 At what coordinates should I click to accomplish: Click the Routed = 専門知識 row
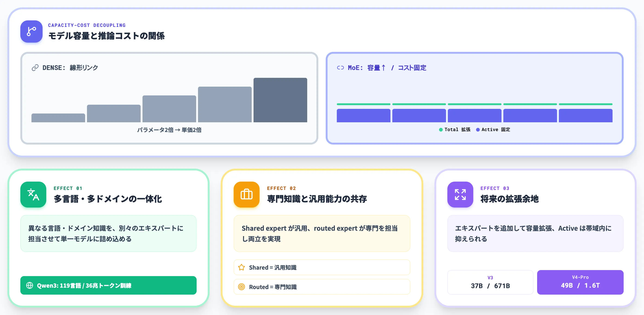(x=322, y=287)
